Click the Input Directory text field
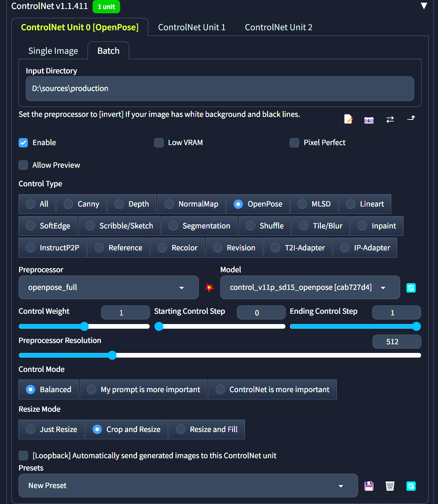The image size is (438, 504). coord(220,89)
